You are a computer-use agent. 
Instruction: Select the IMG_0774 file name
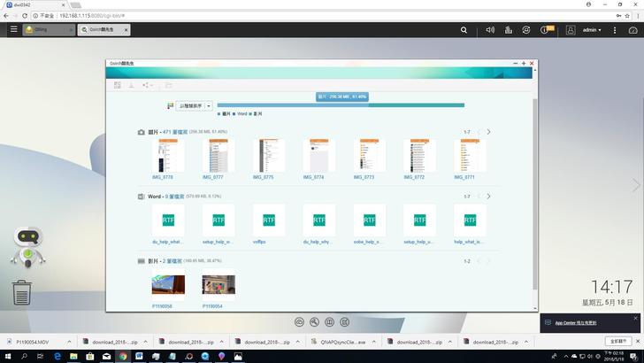[x=313, y=177]
